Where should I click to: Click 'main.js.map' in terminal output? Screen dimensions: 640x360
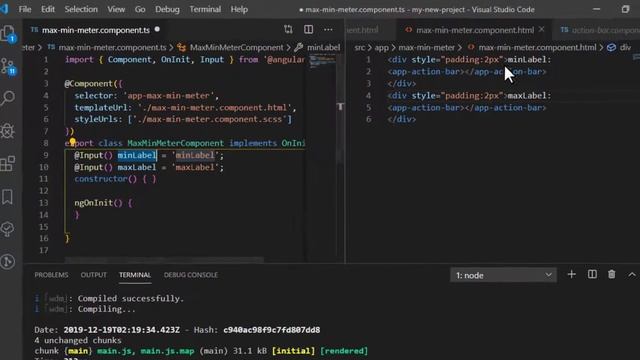(x=167, y=351)
